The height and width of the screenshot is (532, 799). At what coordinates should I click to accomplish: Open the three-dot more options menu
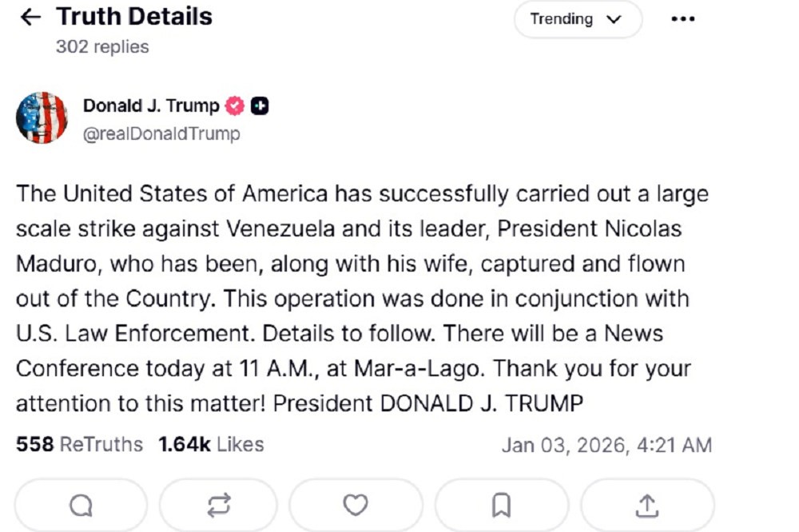point(683,20)
